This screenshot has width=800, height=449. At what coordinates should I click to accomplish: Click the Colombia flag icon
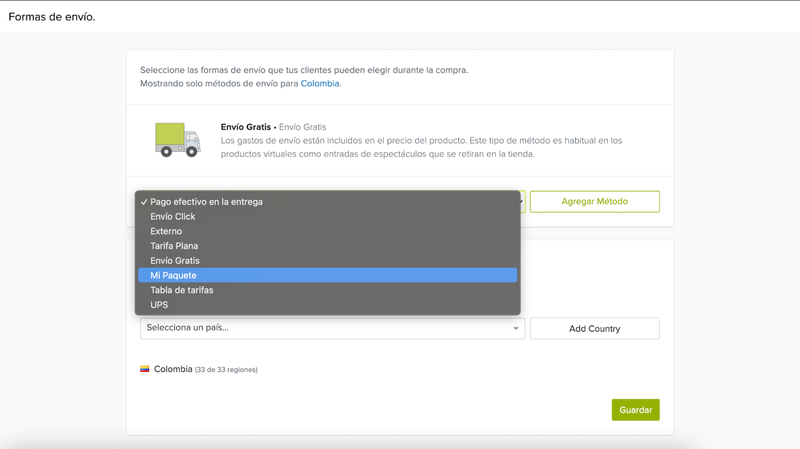pyautogui.click(x=145, y=369)
